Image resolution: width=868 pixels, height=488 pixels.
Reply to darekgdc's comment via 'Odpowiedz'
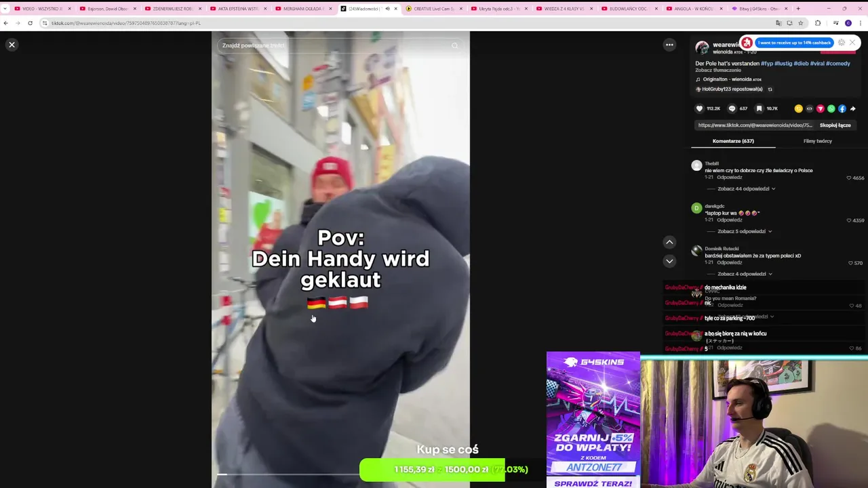(730, 220)
